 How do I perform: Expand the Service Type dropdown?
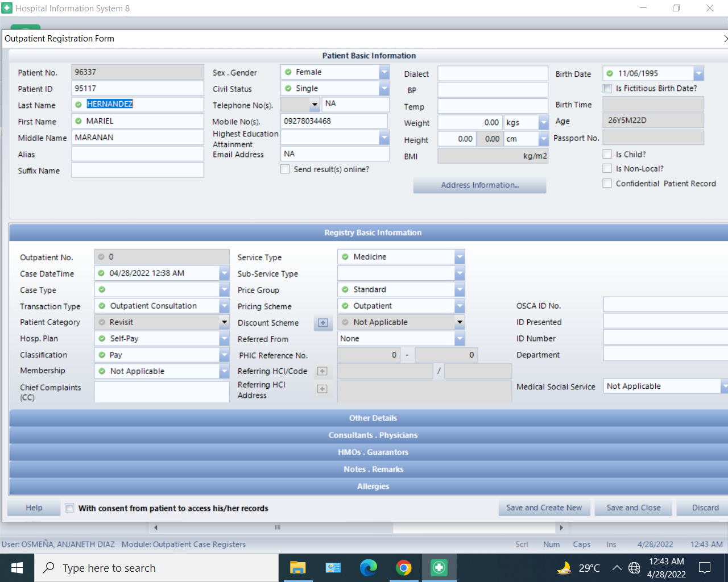(460, 257)
